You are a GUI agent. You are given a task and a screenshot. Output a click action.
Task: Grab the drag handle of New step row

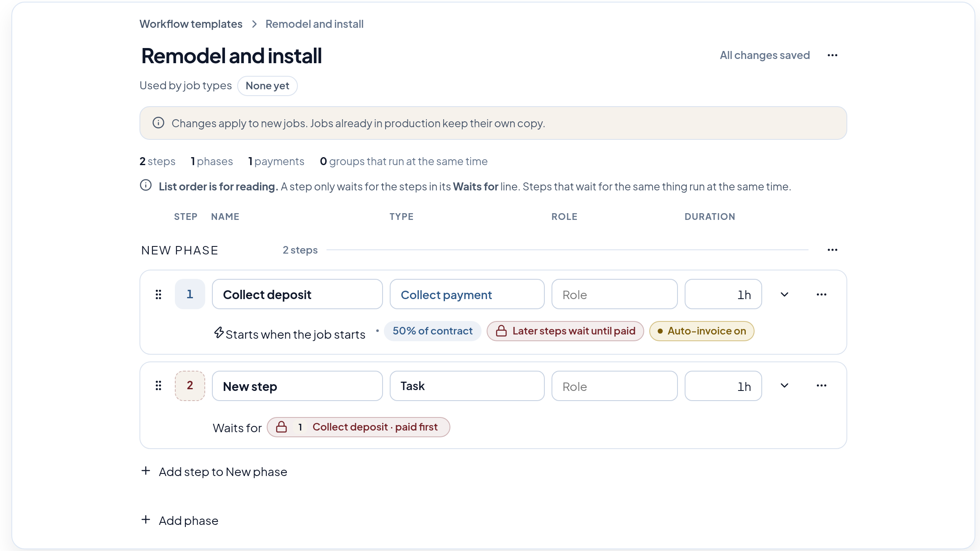point(158,385)
